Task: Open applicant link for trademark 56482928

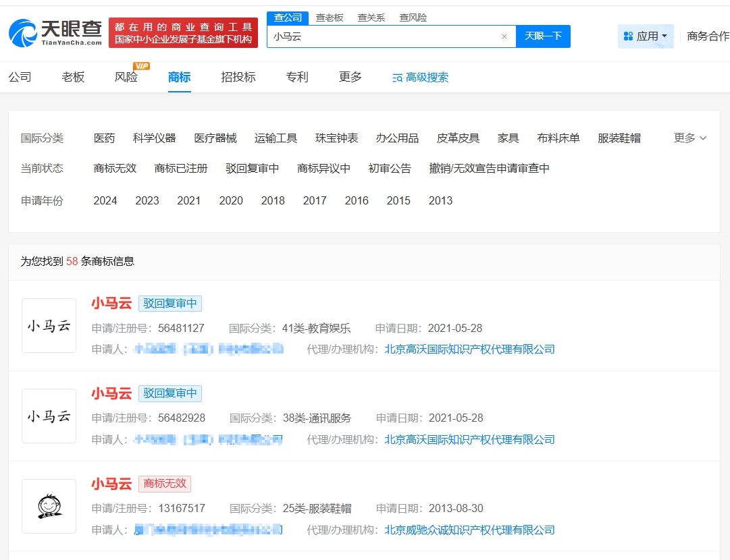Action: tap(208, 439)
